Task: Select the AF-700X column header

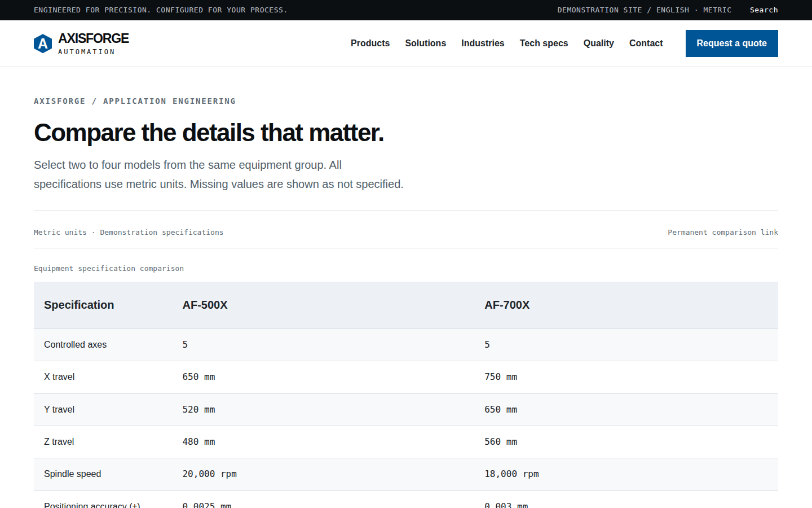Action: point(507,305)
